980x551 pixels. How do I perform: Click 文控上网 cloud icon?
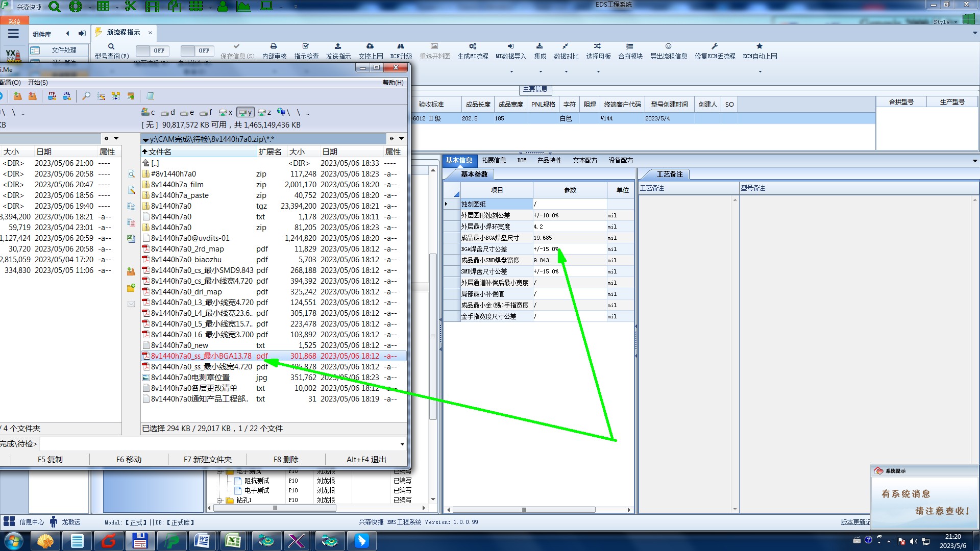(x=371, y=46)
